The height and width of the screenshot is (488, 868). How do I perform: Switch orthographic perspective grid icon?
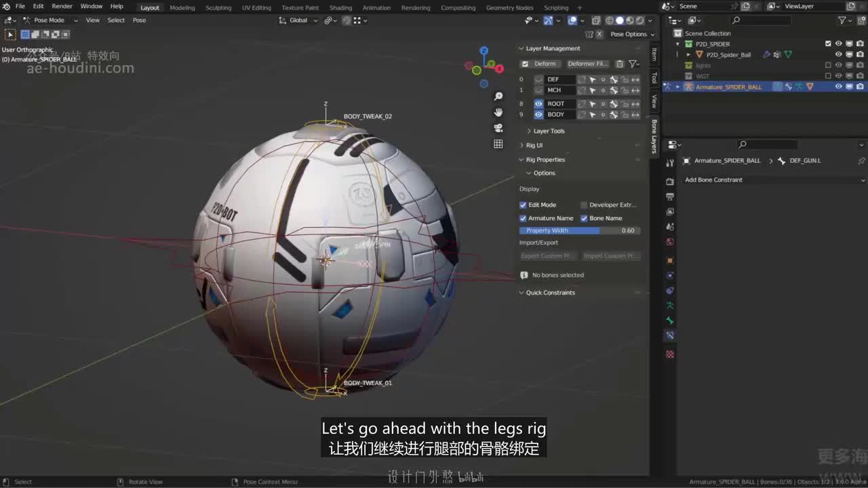[498, 144]
